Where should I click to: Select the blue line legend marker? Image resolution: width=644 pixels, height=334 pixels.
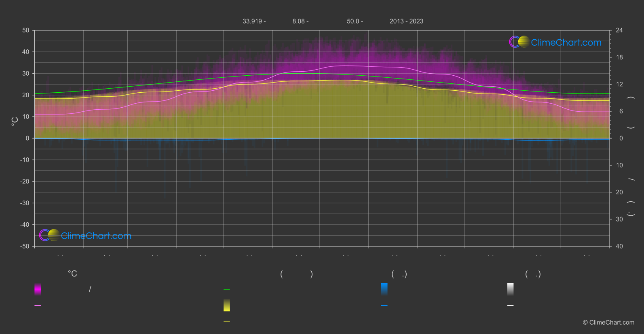tap(384, 306)
